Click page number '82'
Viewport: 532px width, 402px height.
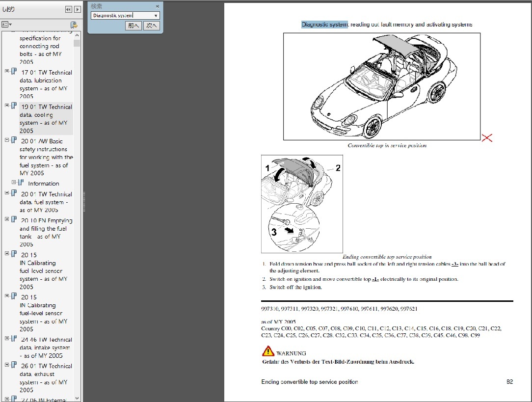click(x=509, y=382)
